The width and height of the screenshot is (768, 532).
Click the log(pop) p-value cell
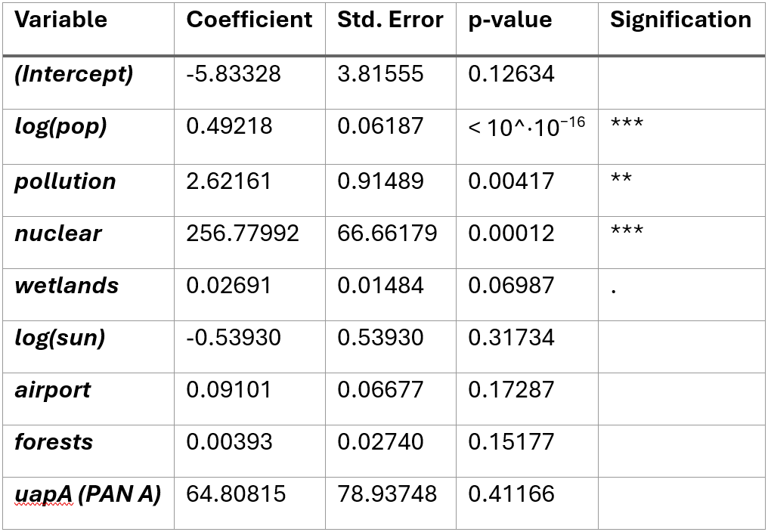[x=526, y=126]
